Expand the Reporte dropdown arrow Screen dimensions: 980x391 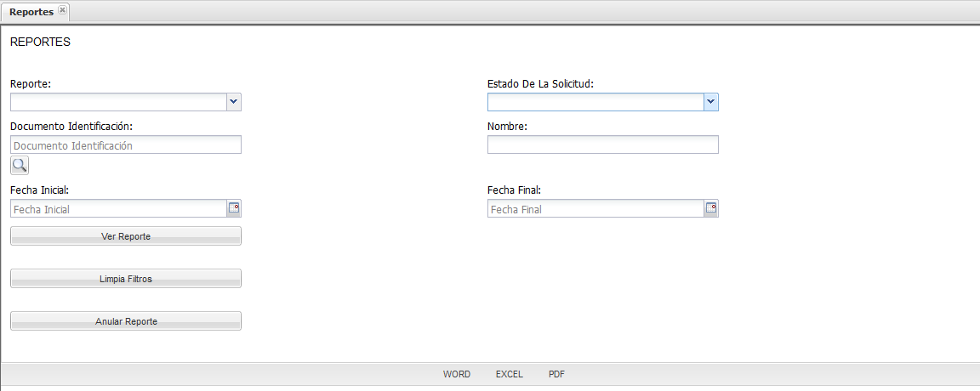tap(234, 102)
